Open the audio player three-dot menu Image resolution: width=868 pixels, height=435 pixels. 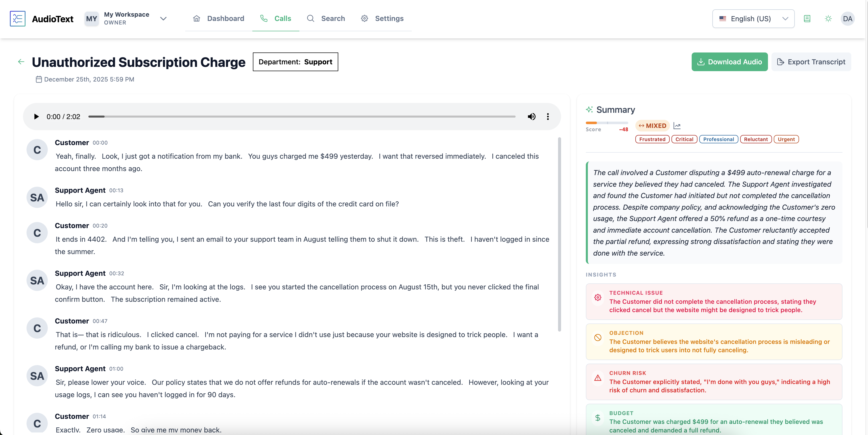point(548,117)
